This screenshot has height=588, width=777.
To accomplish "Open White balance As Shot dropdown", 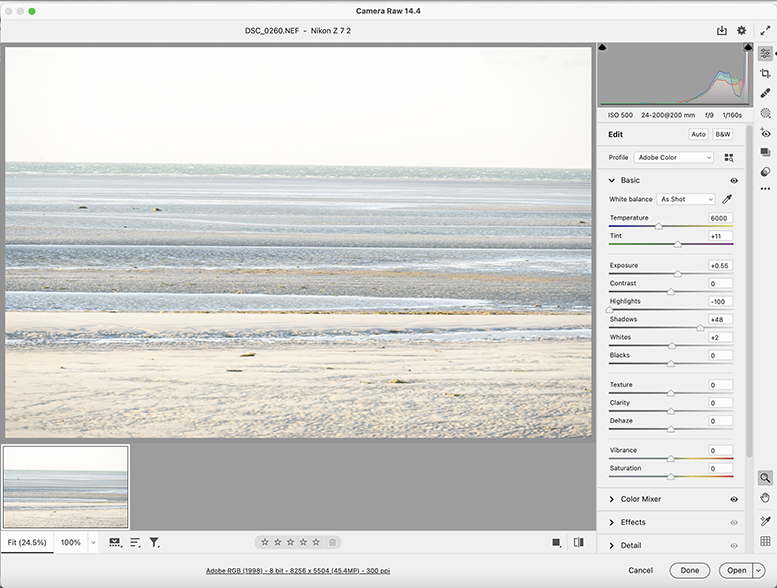I will click(686, 199).
